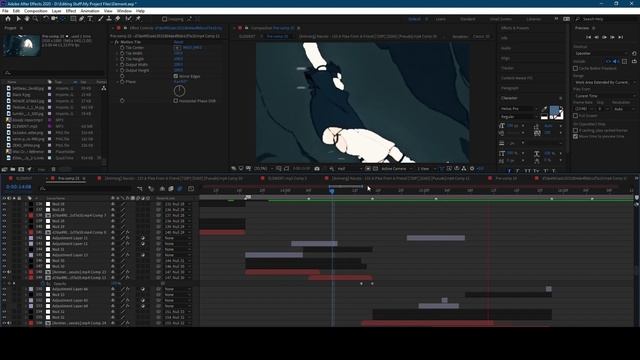Toggle the Mirror Edges checkbox
Viewport: 640px width, 360px height.
pyautogui.click(x=176, y=76)
